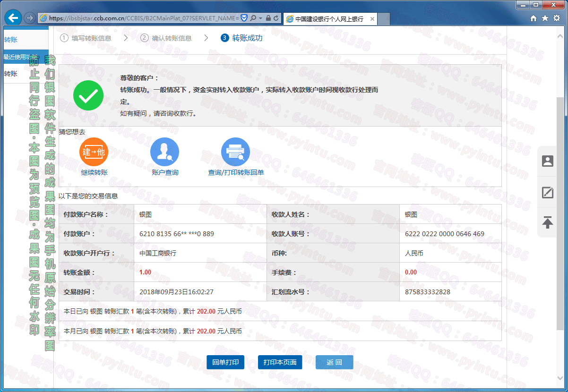
Task: Click the transaction time 2018年09月23日16:02:27
Action: click(x=177, y=292)
